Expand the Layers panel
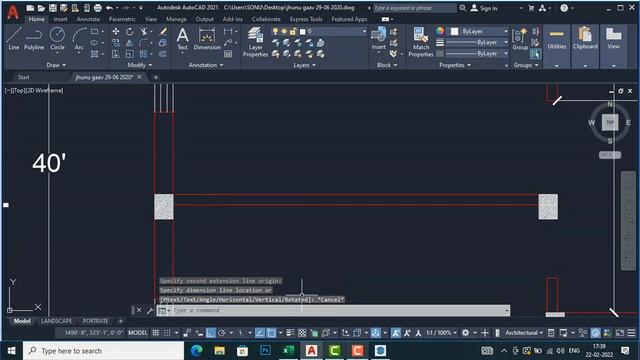The width and height of the screenshot is (640, 360). [x=304, y=65]
